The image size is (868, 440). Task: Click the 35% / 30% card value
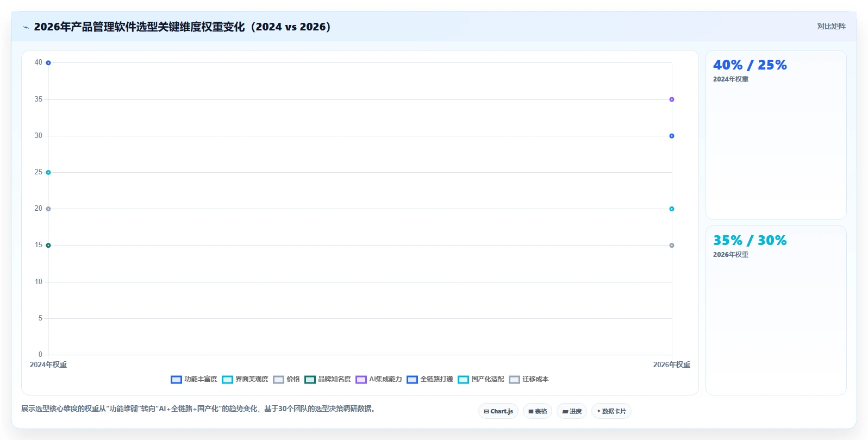click(750, 241)
